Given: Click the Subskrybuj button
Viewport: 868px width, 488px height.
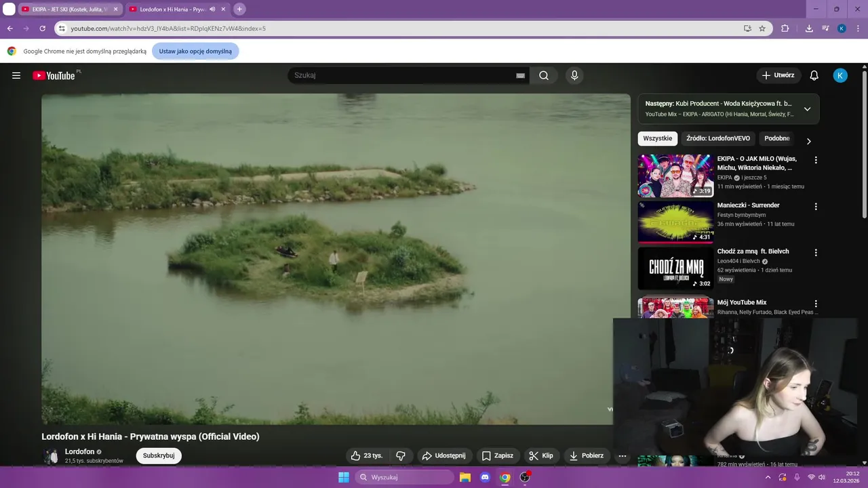Looking at the screenshot, I should point(159,455).
